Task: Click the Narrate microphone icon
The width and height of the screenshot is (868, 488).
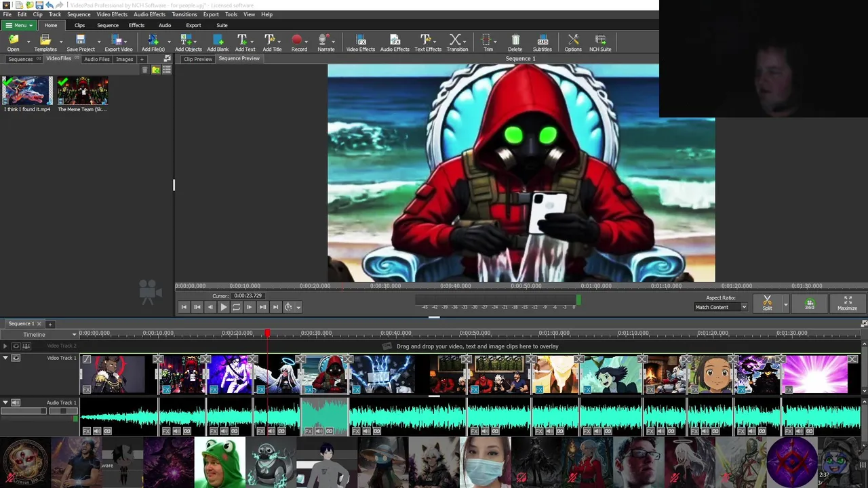Action: [x=325, y=40]
